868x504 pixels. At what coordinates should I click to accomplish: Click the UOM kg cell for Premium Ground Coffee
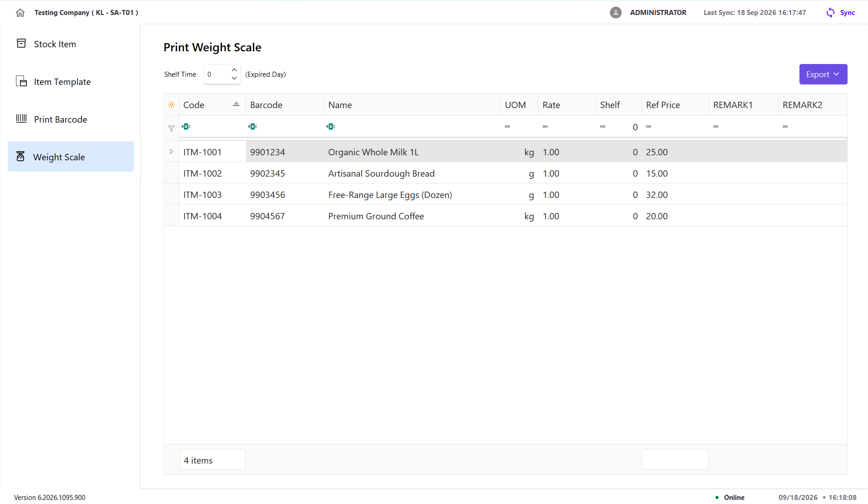point(519,216)
